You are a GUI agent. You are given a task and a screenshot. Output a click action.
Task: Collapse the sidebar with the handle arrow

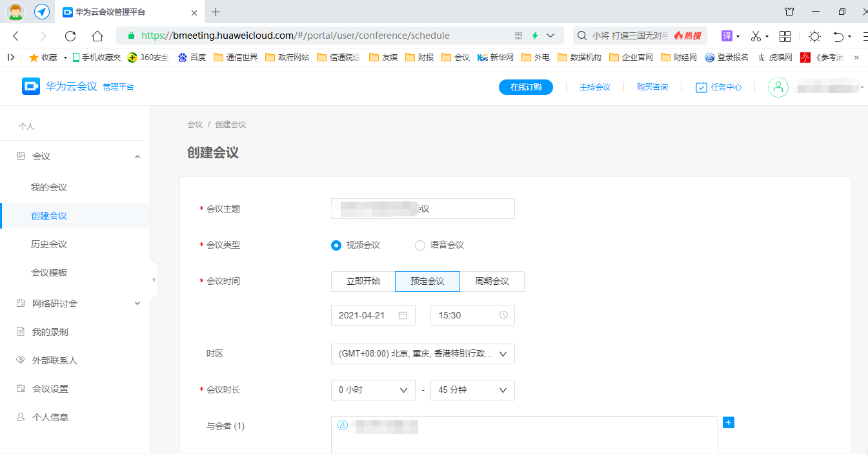click(x=154, y=280)
